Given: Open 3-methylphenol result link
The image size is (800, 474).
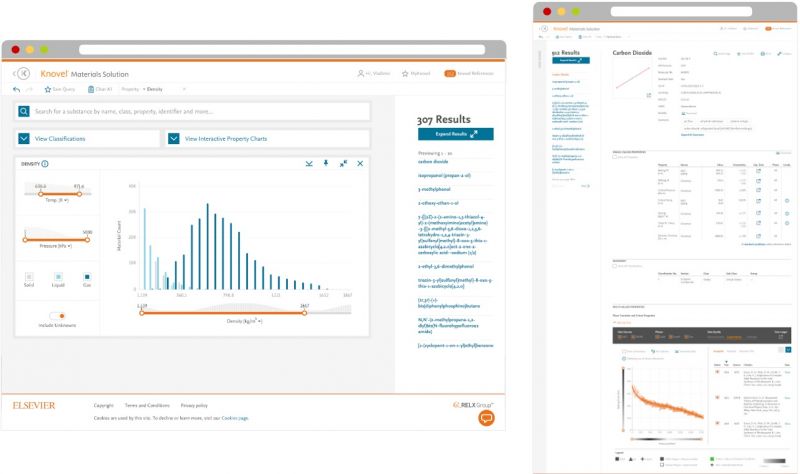Looking at the screenshot, I should [x=434, y=189].
